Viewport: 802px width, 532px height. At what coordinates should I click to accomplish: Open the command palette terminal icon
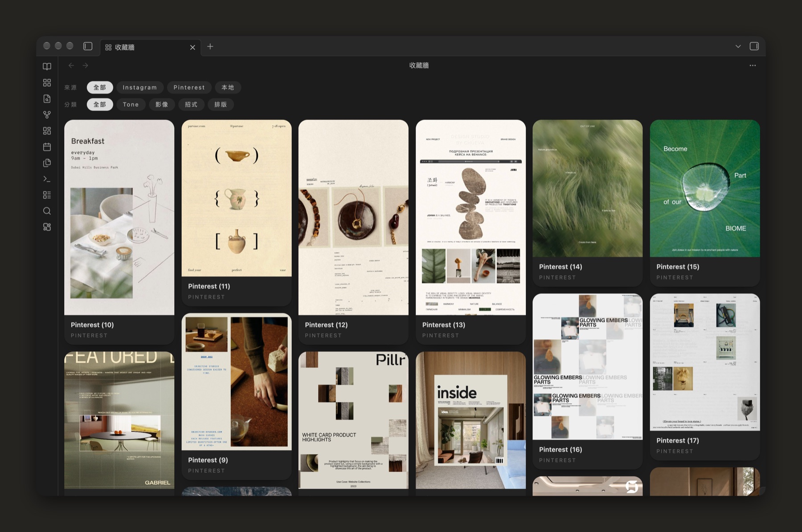(47, 179)
